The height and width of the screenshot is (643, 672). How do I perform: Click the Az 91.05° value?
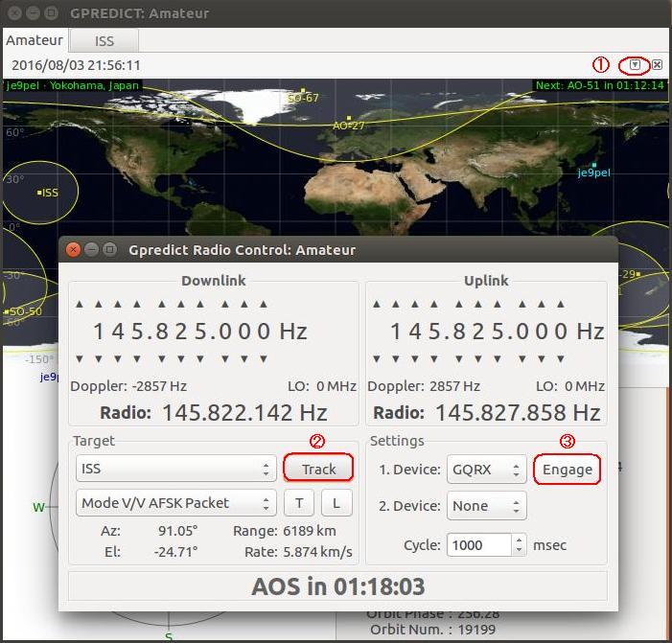pos(178,531)
